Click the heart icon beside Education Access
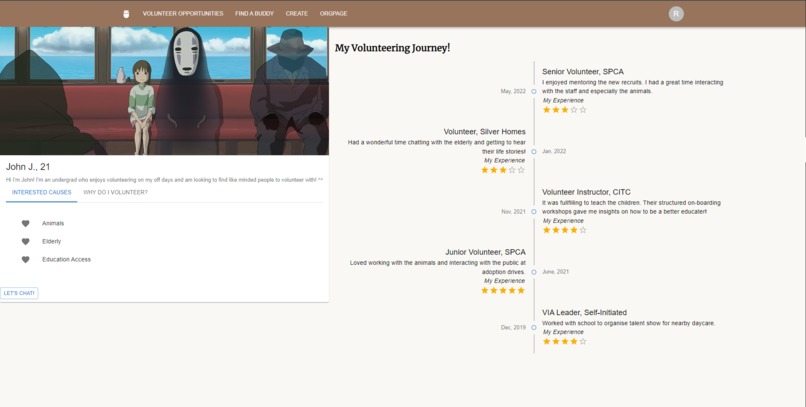The width and height of the screenshot is (806, 407). point(25,260)
